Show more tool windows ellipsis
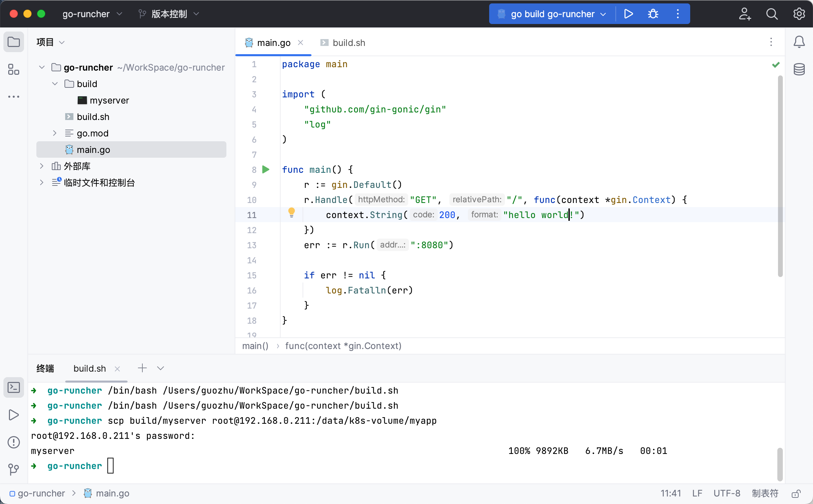 pos(14,97)
